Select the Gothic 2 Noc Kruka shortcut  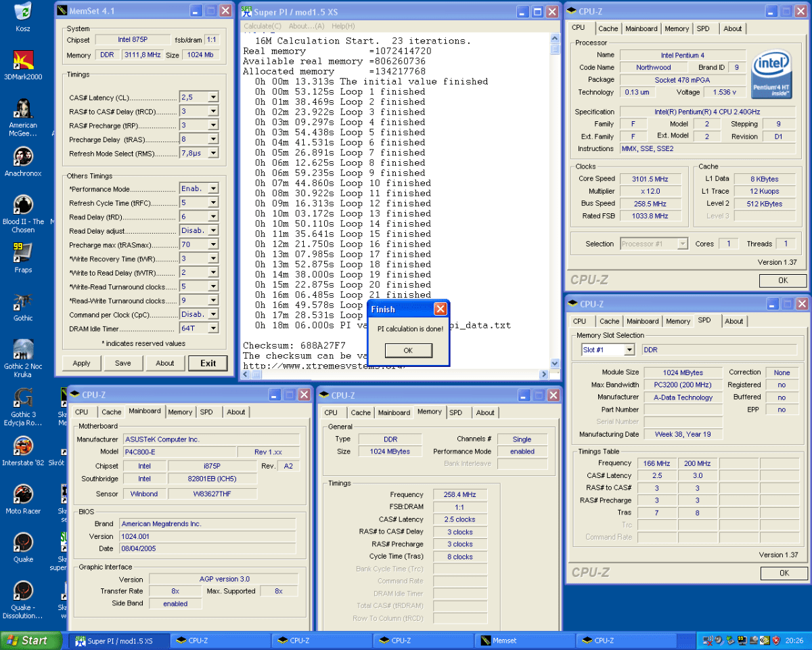23,359
